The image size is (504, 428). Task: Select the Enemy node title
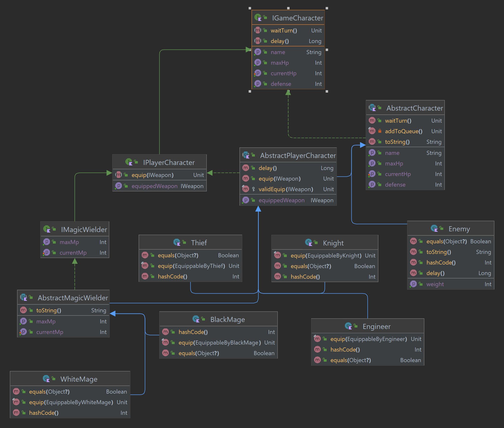tap(459, 229)
